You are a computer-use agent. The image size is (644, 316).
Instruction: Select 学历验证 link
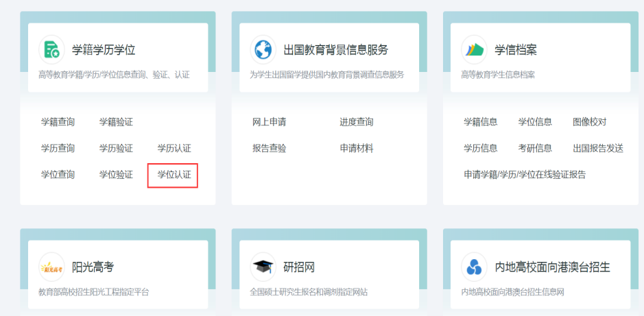point(116,148)
